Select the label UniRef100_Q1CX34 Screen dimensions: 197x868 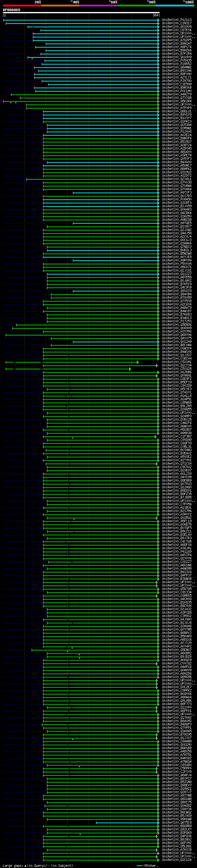point(176,365)
